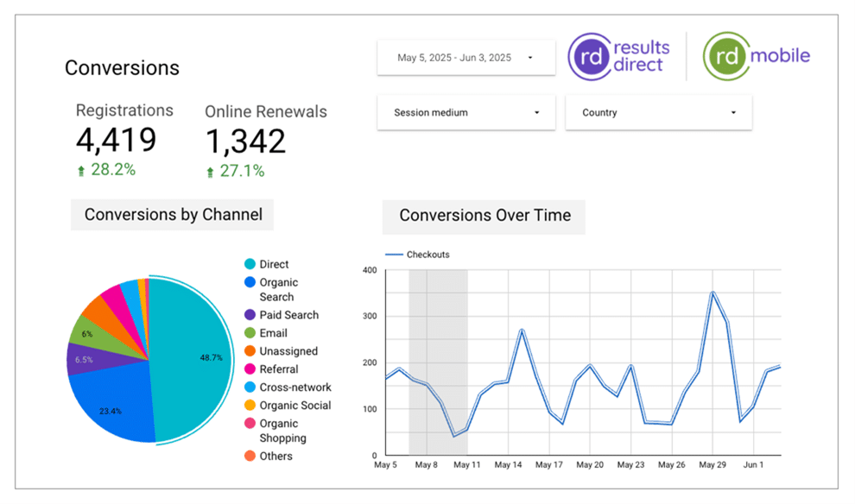Expand the Session medium filter
Image resolution: width=855 pixels, height=504 pixels.
[x=465, y=112]
